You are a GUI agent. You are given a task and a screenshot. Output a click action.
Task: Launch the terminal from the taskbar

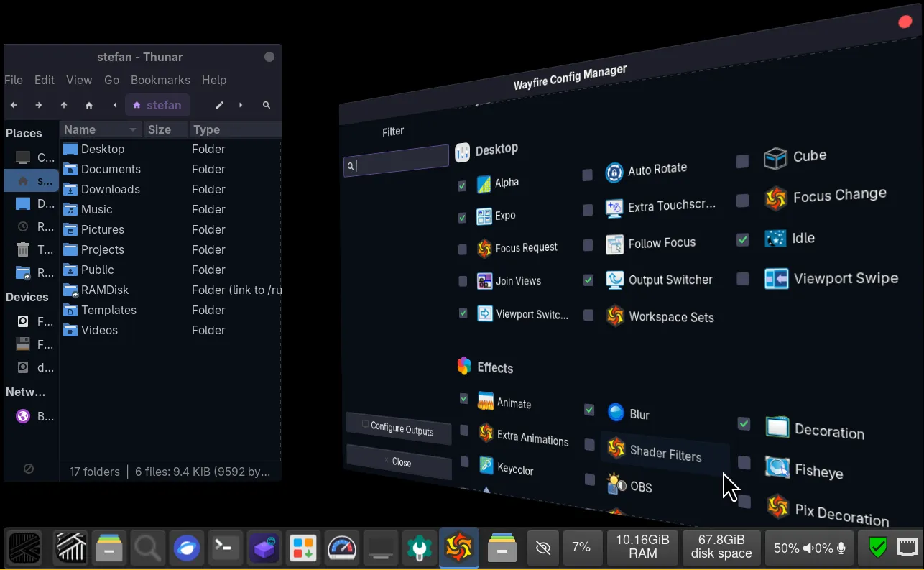[224, 549]
